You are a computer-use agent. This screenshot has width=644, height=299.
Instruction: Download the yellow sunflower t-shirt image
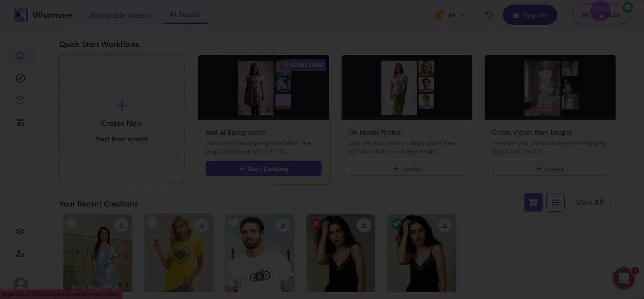pyautogui.click(x=202, y=225)
